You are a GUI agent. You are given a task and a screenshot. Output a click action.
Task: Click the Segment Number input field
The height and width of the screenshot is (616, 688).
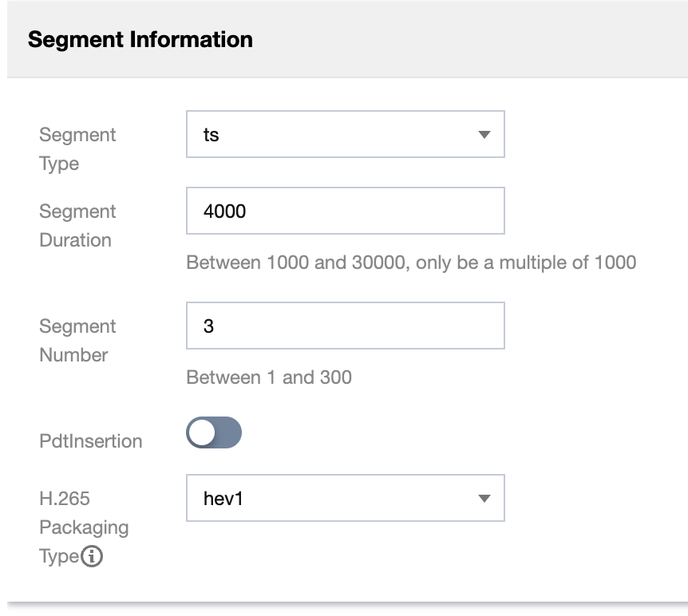click(x=345, y=326)
